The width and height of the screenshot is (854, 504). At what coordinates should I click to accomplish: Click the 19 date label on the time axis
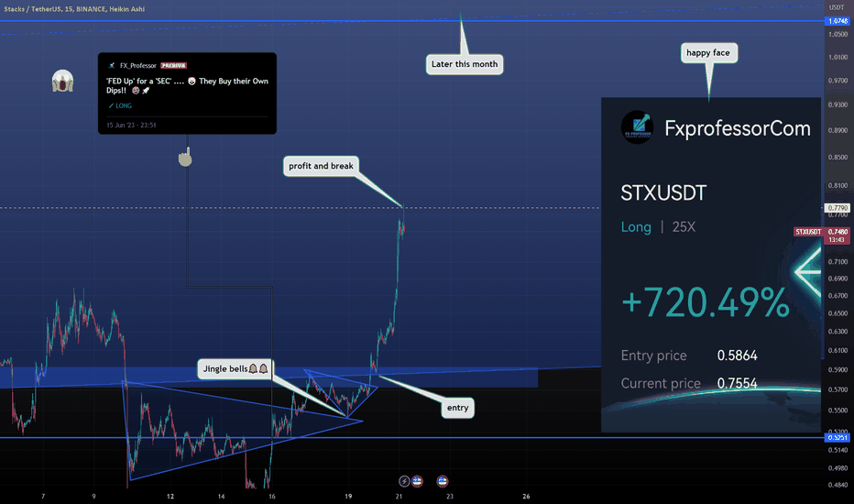pos(348,497)
